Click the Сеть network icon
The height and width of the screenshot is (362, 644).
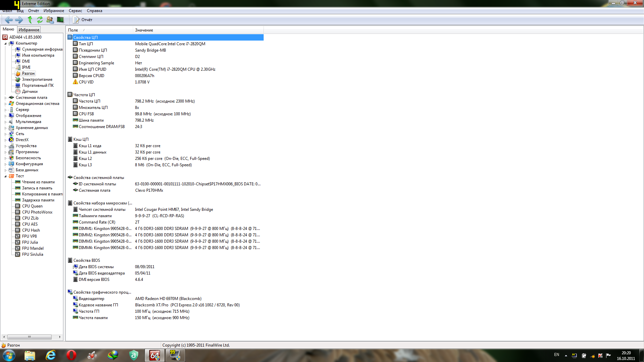click(x=11, y=134)
